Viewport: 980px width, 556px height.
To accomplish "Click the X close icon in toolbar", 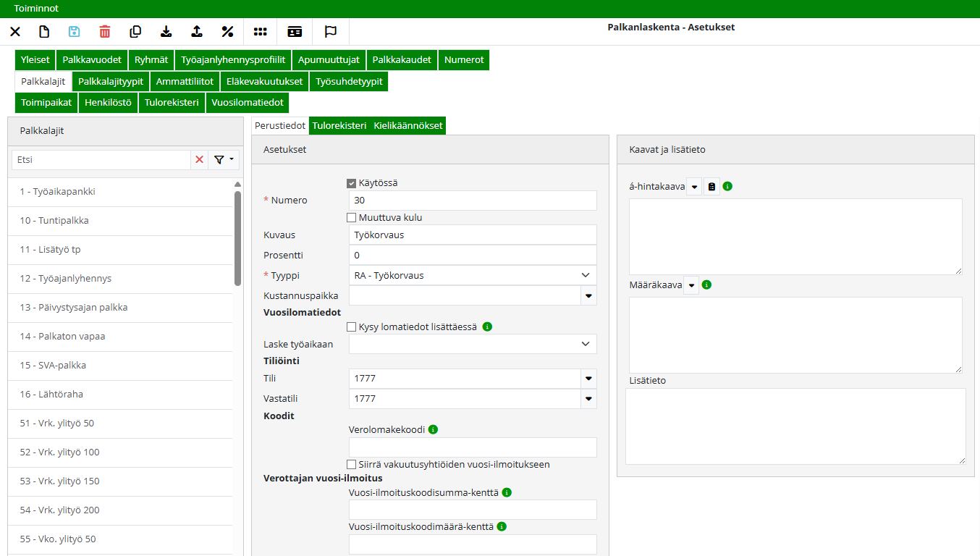I will point(14,32).
